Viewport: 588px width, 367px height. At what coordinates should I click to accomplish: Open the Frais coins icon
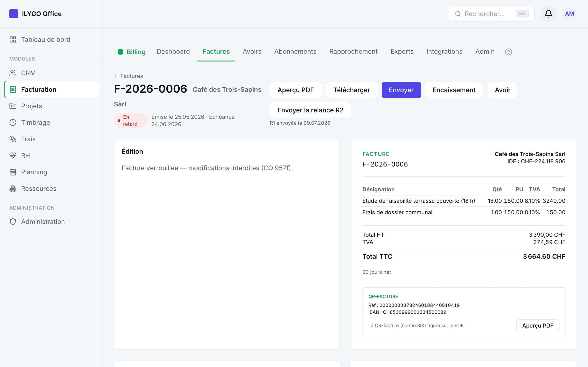[13, 139]
